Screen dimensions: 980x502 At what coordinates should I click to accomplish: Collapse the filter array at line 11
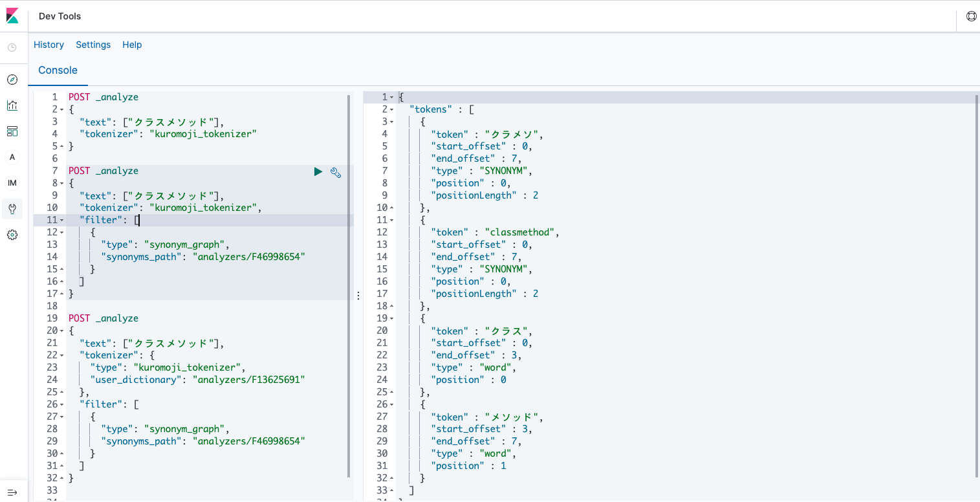click(61, 221)
